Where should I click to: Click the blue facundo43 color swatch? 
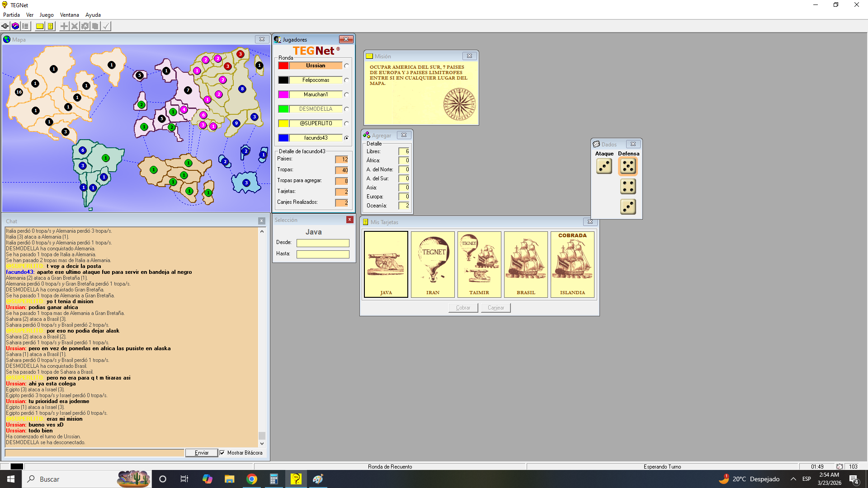tap(283, 138)
